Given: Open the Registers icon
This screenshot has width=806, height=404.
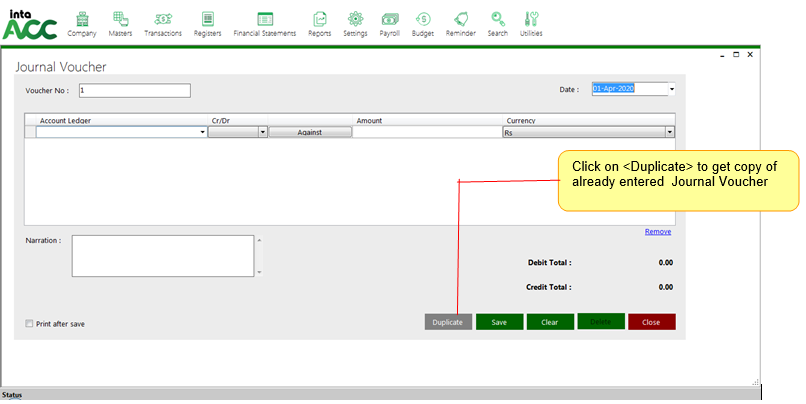Looking at the screenshot, I should 207,20.
